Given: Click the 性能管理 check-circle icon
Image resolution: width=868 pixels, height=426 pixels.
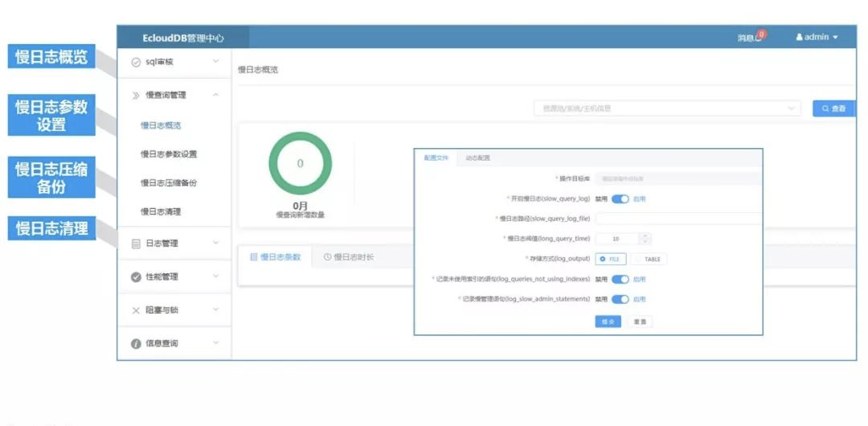Looking at the screenshot, I should pos(136,277).
